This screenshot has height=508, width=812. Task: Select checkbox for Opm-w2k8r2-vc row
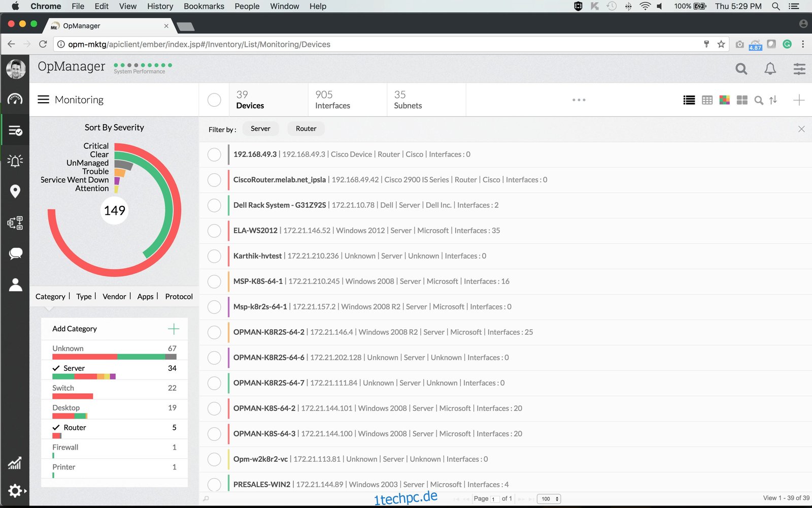point(214,459)
